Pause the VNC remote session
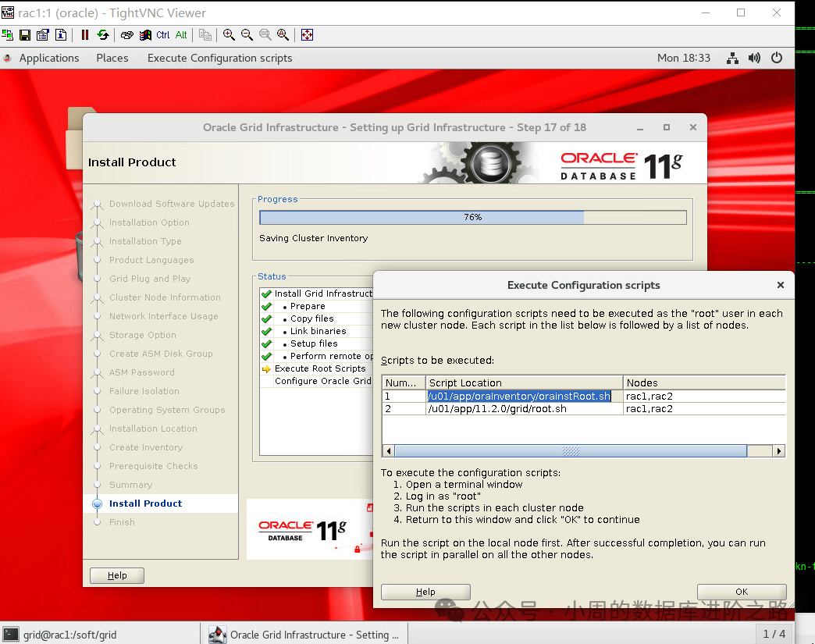815x644 pixels. (x=85, y=35)
